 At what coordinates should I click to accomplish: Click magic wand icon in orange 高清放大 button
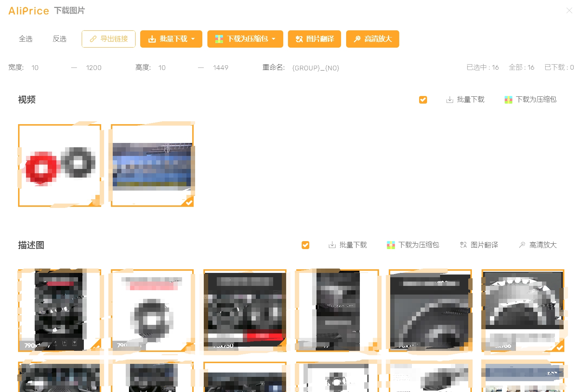tap(357, 39)
